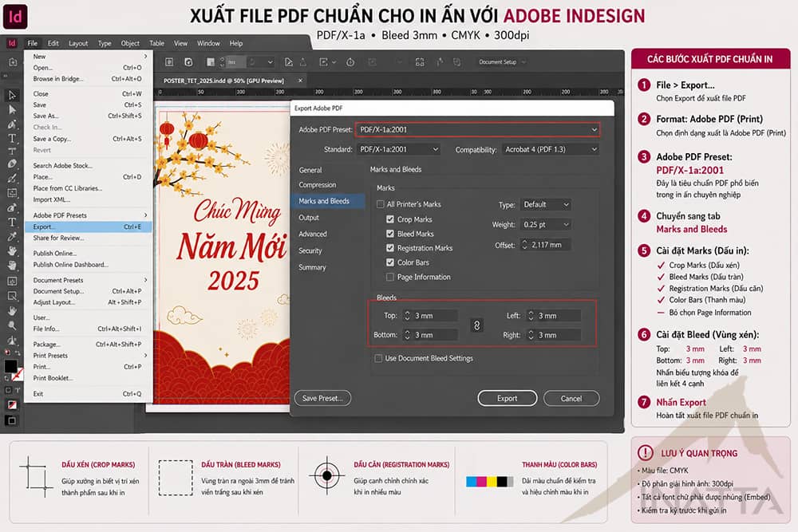The width and height of the screenshot is (798, 532).
Task: Expand the Document Presets submenu
Action: [89, 280]
